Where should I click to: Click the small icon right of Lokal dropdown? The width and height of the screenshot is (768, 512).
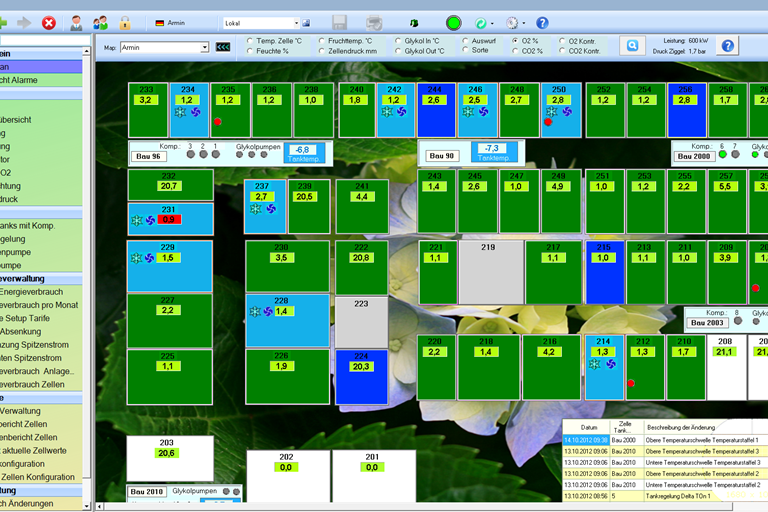click(x=306, y=23)
